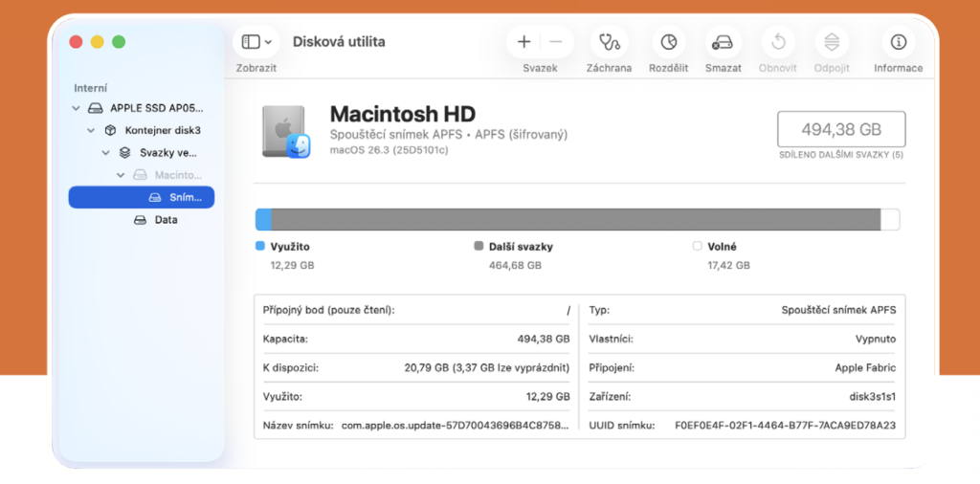Click the Obnovit restore icon
Image resolution: width=980 pixels, height=484 pixels.
click(778, 42)
